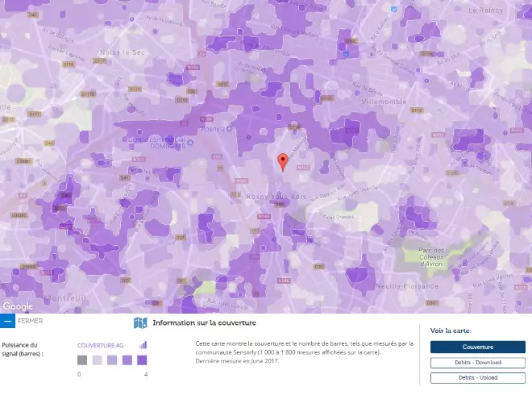Click the Centre commercial DOMUS marker icon
Viewport: 532px width, 395px height.
tap(190, 143)
